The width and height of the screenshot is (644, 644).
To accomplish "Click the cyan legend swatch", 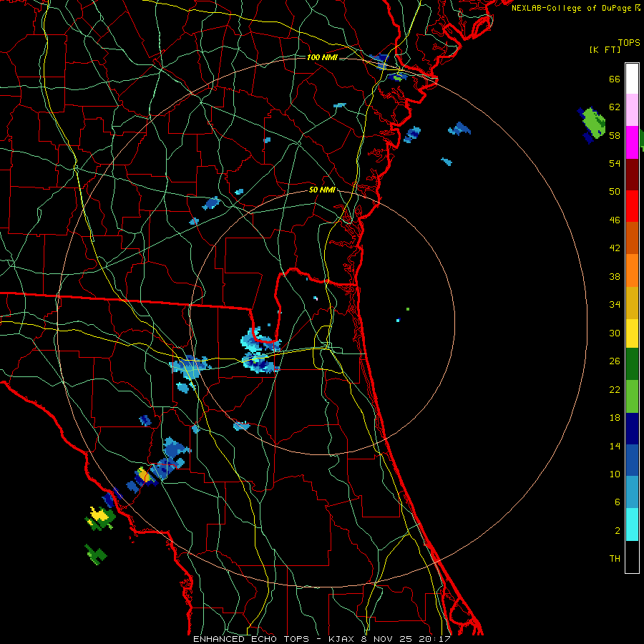I will (632, 525).
